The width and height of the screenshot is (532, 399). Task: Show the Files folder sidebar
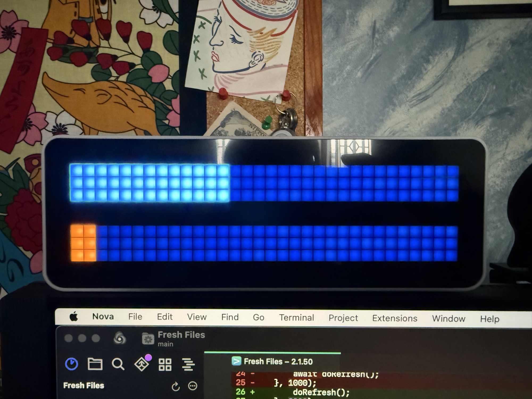[95, 364]
